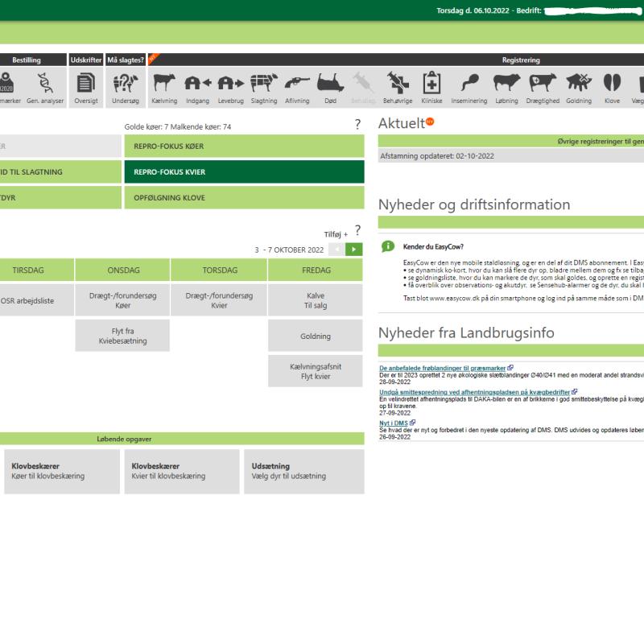Viewport: 644px width, 644px height.
Task: Open the REPRO-FOKUS KØER list
Action: pyautogui.click(x=244, y=147)
